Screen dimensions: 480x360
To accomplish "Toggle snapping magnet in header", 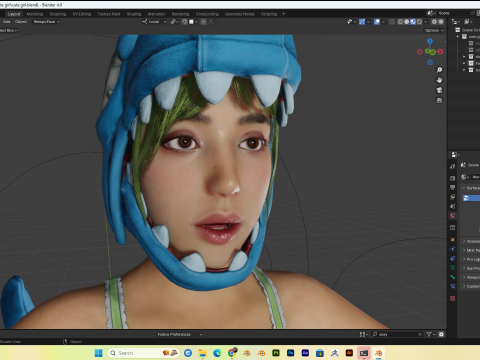I will [185, 22].
